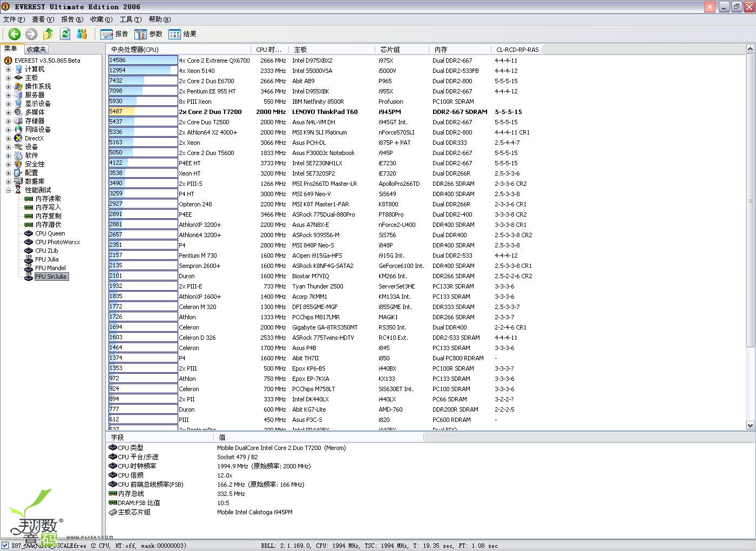Expand the 存储器 tree node
The width and height of the screenshot is (756, 551).
pyautogui.click(x=8, y=121)
